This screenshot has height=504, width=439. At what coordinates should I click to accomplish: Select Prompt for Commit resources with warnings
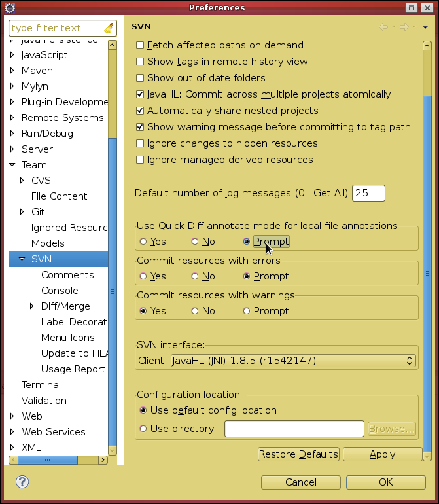pos(247,311)
